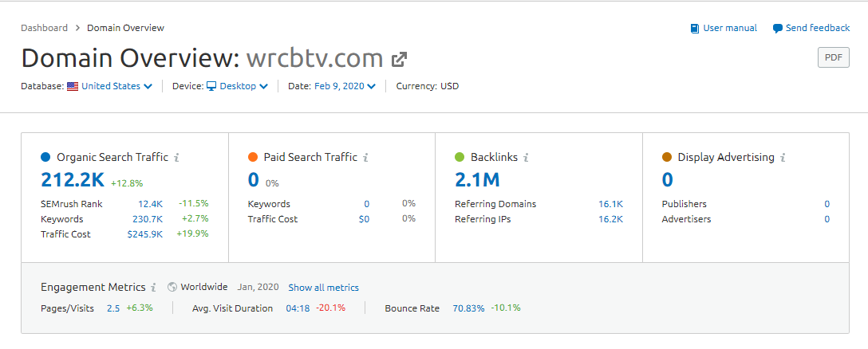Click info icon next to Organic Search Traffic
This screenshot has width=868, height=349.
tap(176, 158)
